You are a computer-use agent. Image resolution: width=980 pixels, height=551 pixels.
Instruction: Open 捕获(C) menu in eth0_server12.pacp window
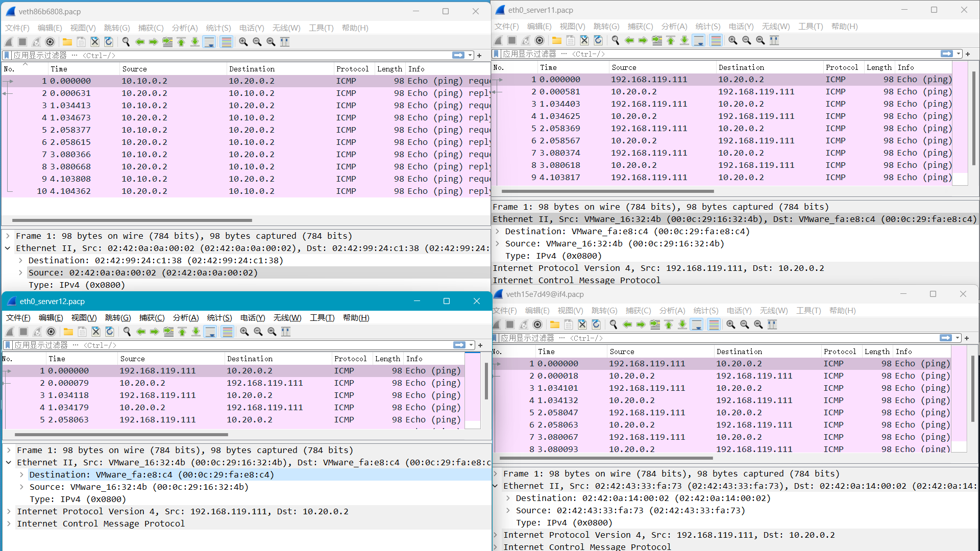[x=152, y=318]
